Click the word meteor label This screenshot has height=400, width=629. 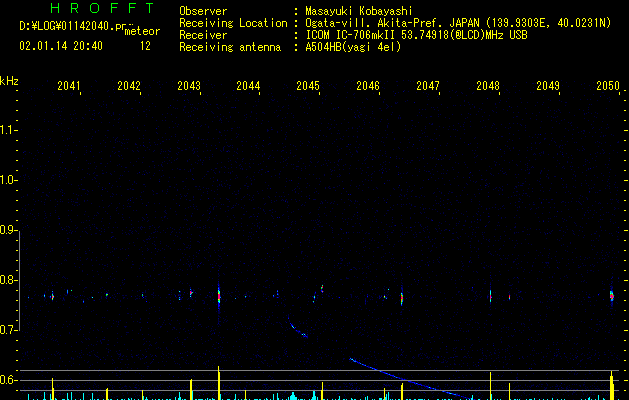pos(142,31)
